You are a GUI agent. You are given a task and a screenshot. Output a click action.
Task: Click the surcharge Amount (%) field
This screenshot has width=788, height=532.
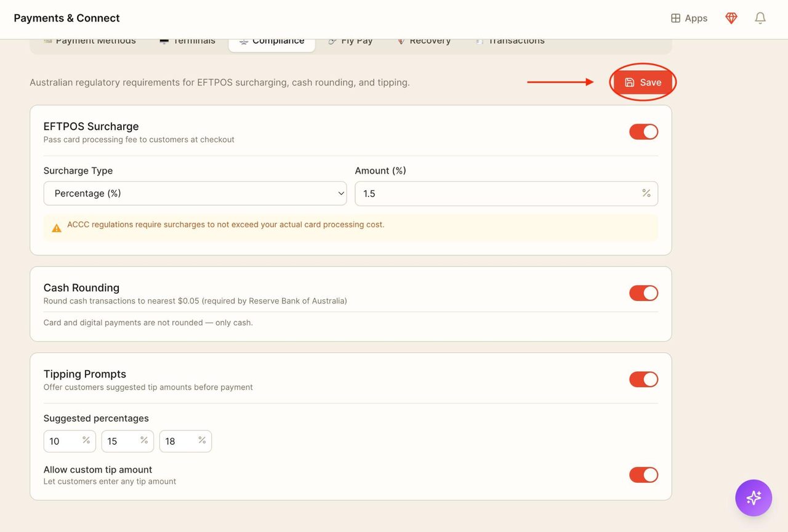pos(506,193)
